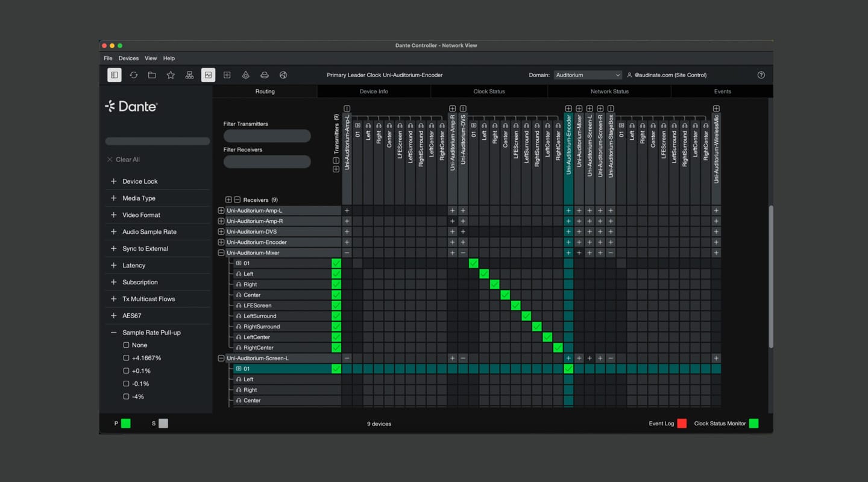Image resolution: width=868 pixels, height=482 pixels.
Task: Open help via the question mark icon
Action: [761, 75]
